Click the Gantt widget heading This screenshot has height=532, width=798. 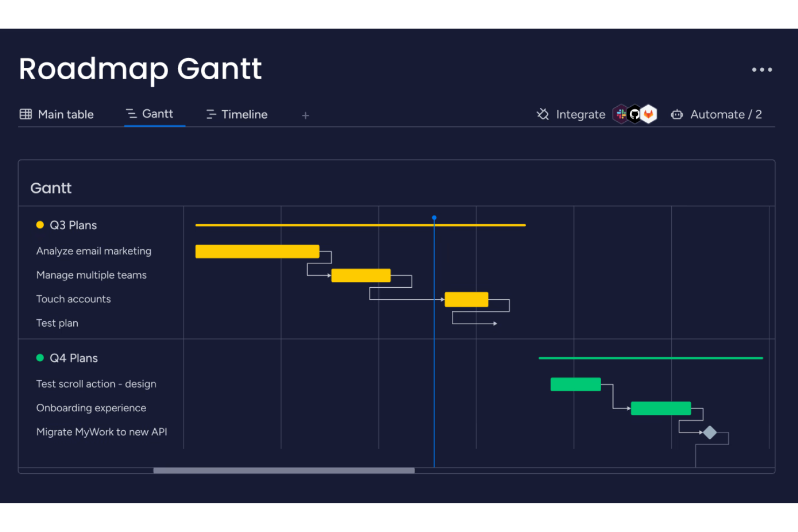[x=51, y=188]
